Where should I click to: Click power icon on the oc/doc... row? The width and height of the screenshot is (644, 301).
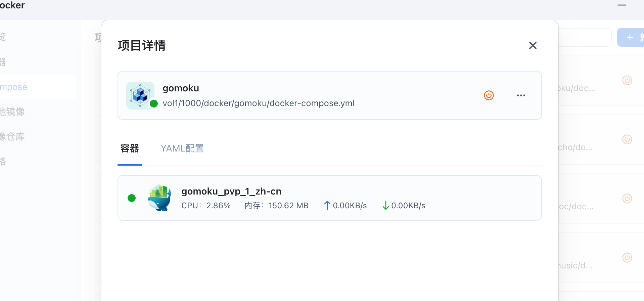pos(627,199)
